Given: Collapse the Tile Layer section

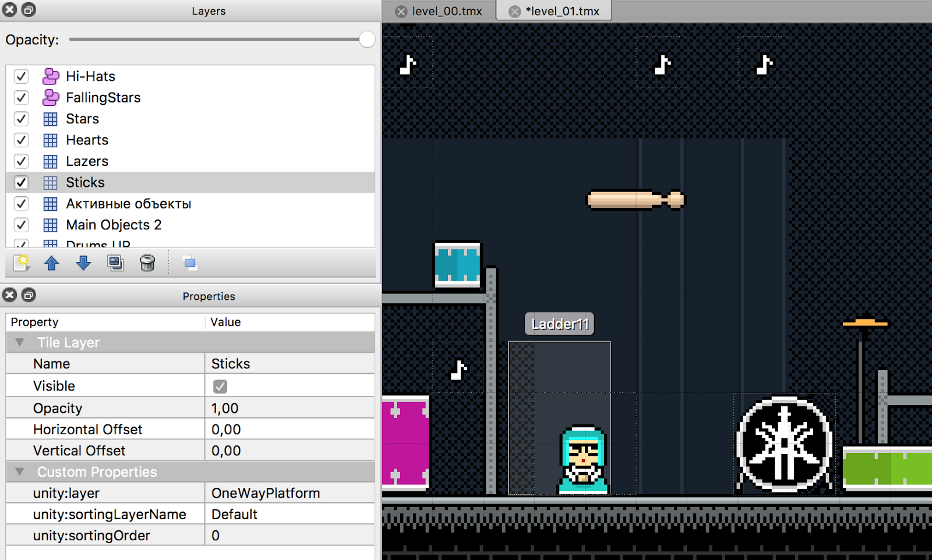Looking at the screenshot, I should [20, 342].
